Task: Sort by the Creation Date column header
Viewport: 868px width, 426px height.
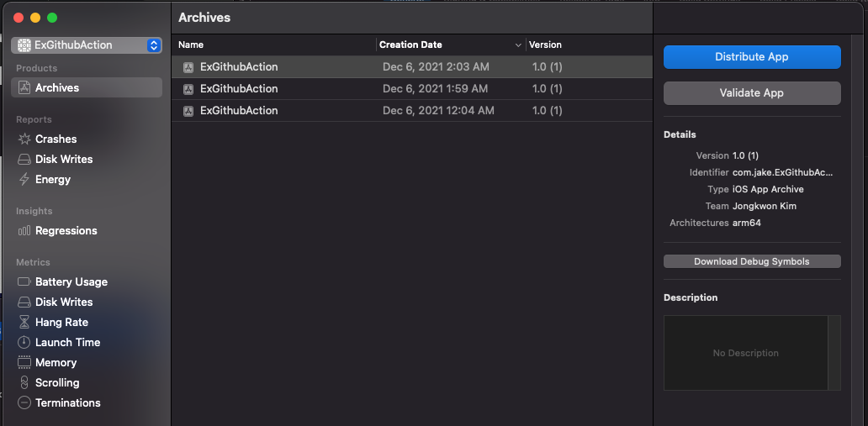Action: (451, 45)
